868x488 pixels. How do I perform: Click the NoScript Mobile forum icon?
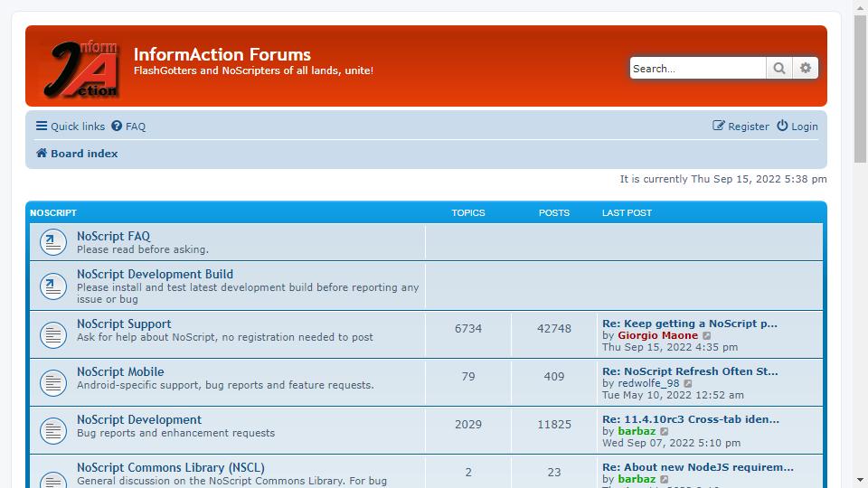tap(53, 382)
